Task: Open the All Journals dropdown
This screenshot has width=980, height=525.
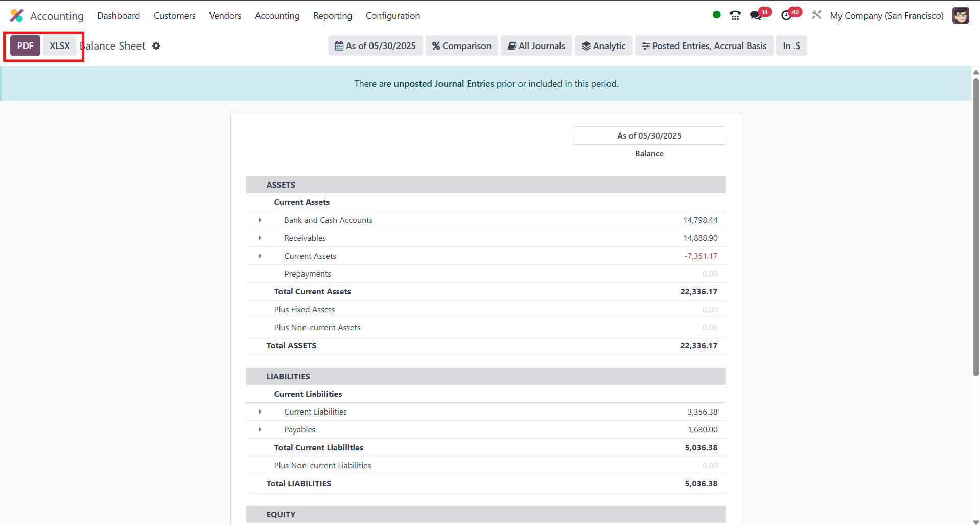Action: click(536, 45)
